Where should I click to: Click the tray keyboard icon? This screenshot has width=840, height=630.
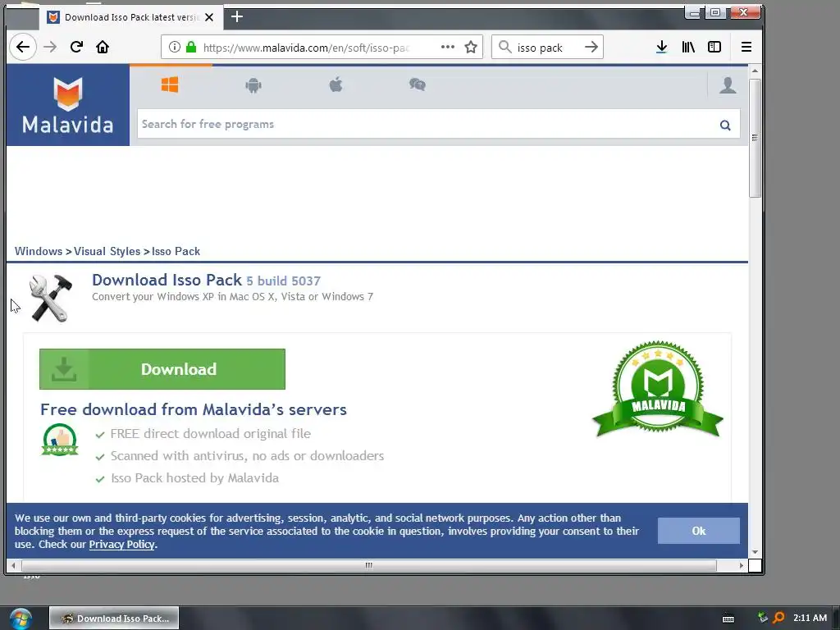[728, 619]
